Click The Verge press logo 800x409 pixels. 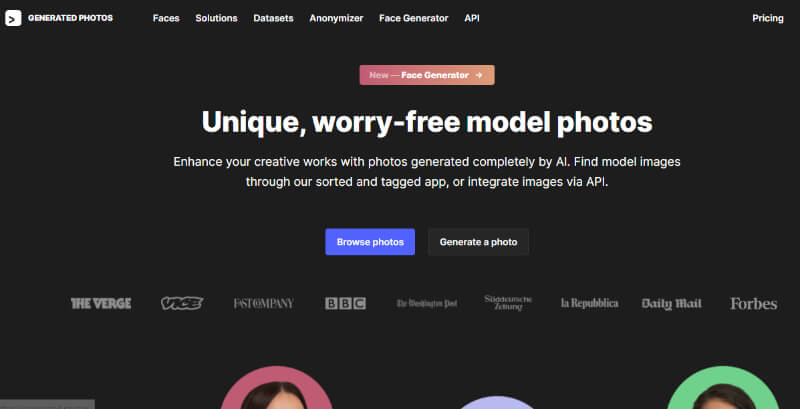point(101,303)
